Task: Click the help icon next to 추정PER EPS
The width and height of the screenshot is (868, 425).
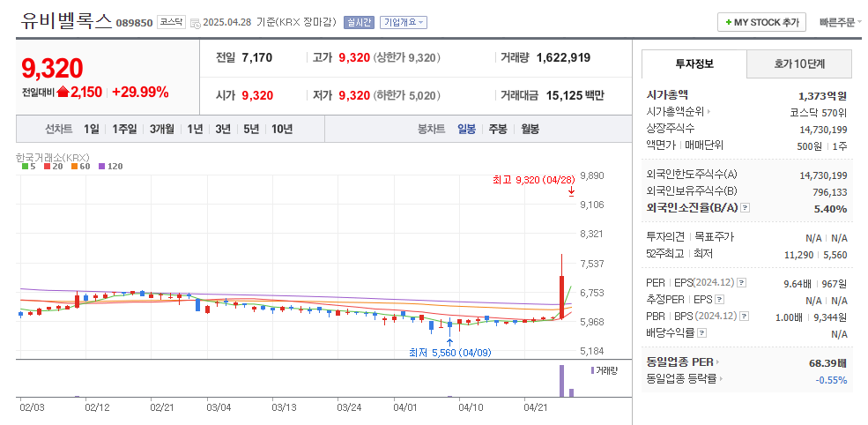Action: pyautogui.click(x=719, y=300)
